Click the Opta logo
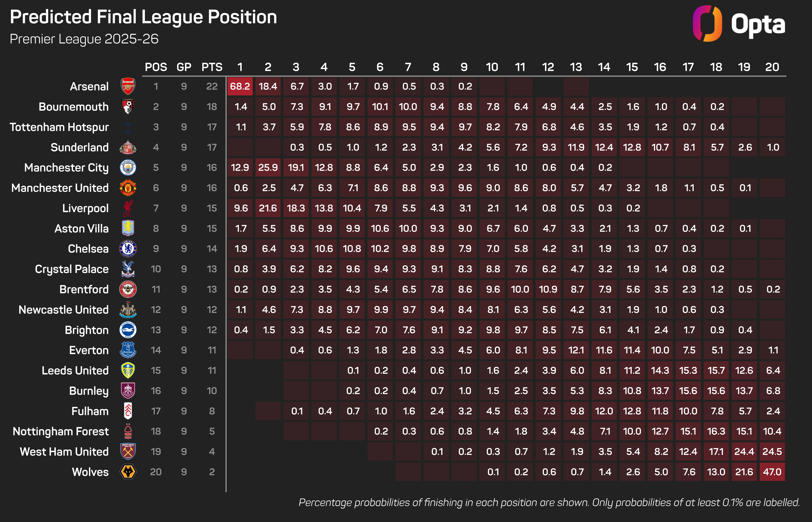The width and height of the screenshot is (812, 522). (x=739, y=24)
